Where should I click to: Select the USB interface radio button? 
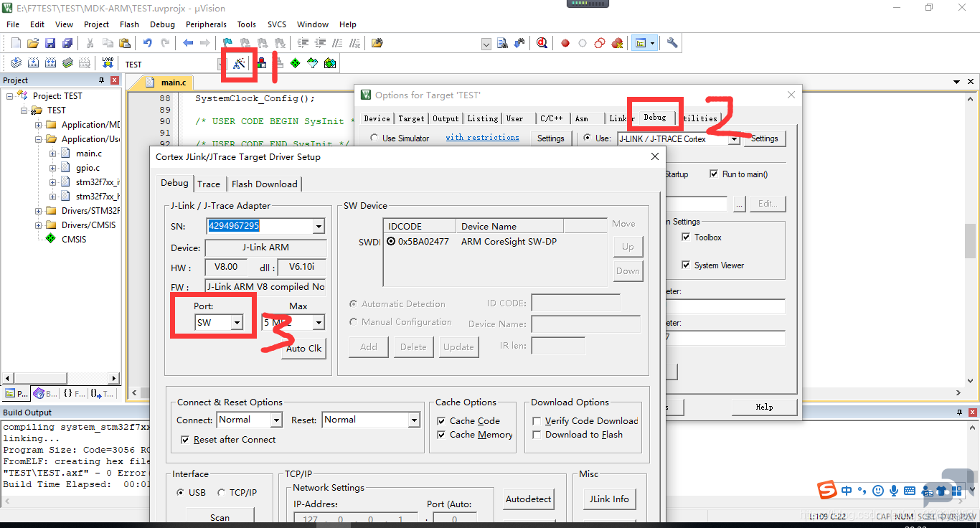point(180,493)
